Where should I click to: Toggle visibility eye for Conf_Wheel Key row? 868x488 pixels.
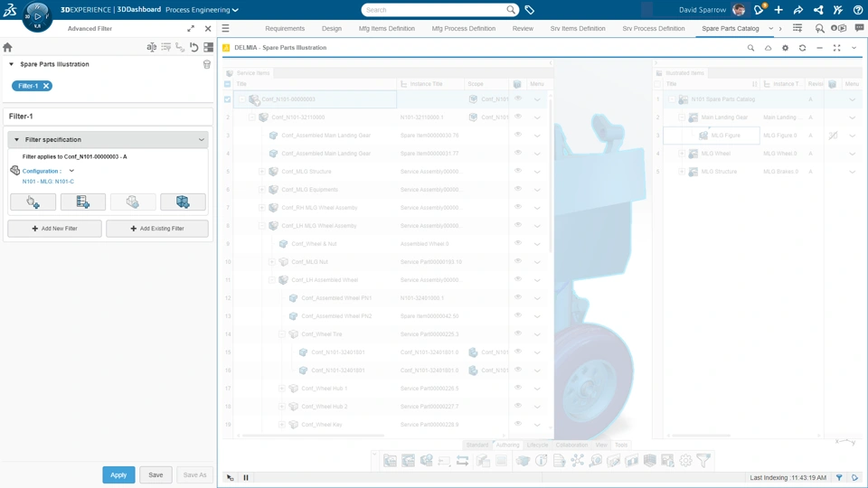pos(518,424)
